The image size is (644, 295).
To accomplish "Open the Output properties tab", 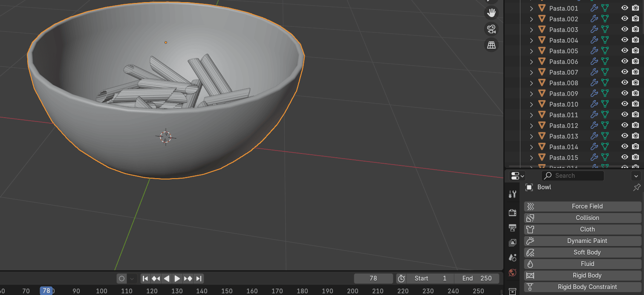I will (x=512, y=228).
